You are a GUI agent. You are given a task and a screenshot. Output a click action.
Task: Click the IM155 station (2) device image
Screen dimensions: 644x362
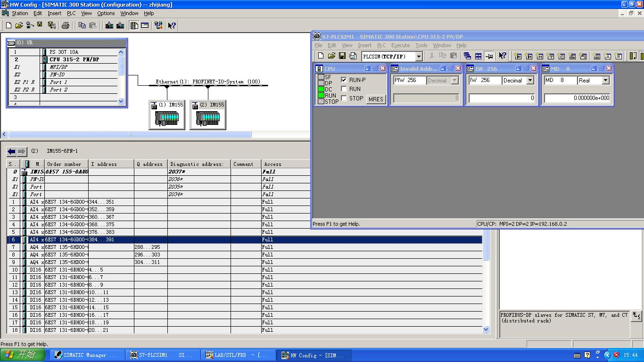point(208,118)
